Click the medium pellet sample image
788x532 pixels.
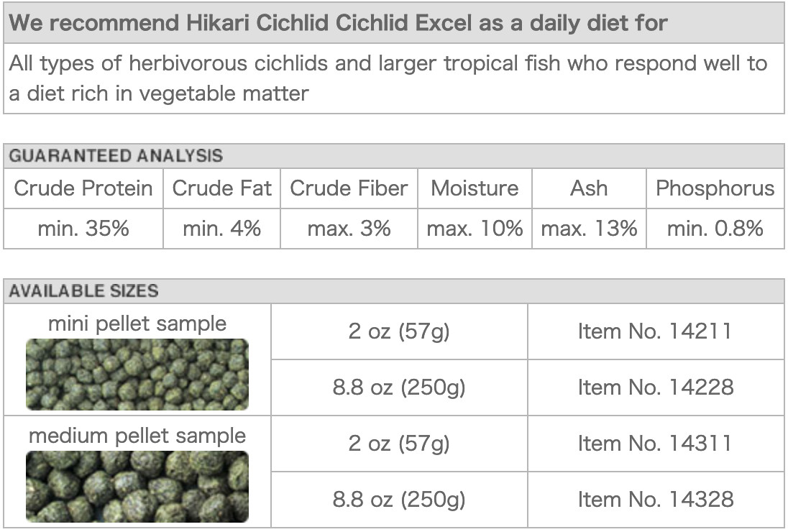point(137,487)
